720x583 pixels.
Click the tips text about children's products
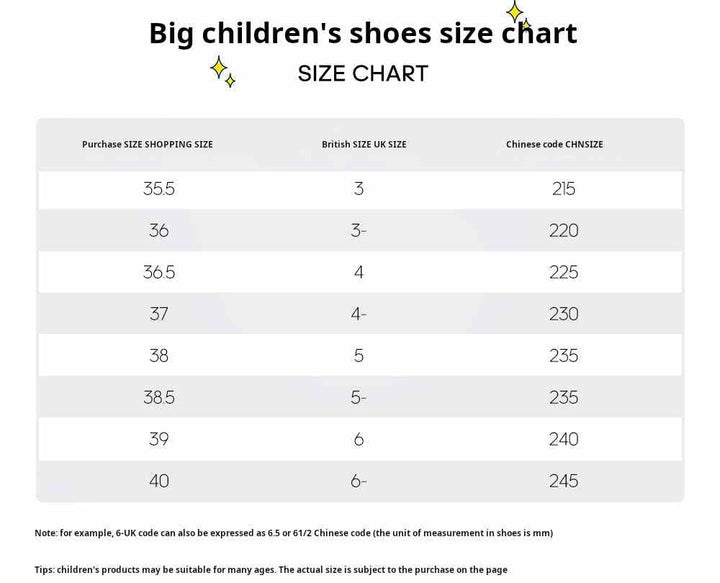(x=271, y=570)
